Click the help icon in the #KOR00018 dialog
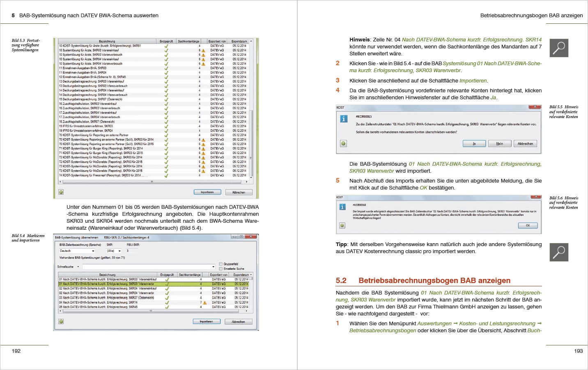Viewport: 588px width, 370px height. pos(342,226)
